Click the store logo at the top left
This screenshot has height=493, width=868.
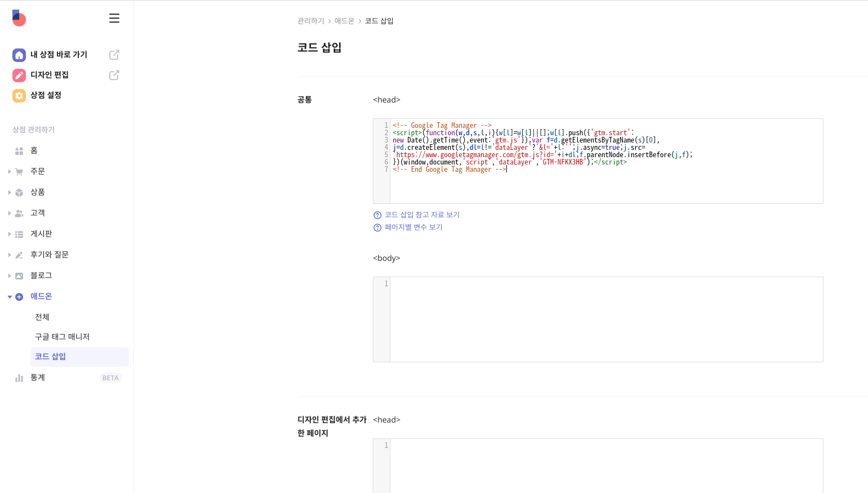[19, 18]
